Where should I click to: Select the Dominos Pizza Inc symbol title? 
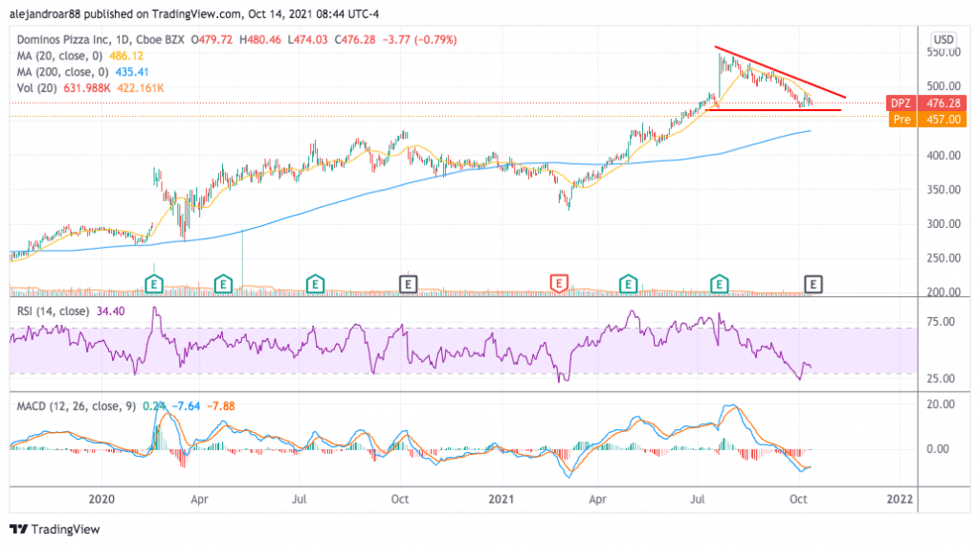point(64,39)
